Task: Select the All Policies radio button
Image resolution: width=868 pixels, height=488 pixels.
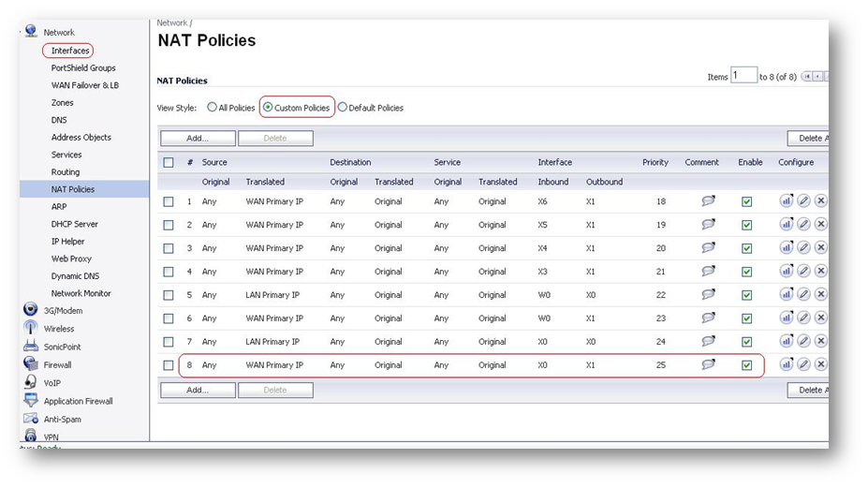Action: (x=212, y=108)
